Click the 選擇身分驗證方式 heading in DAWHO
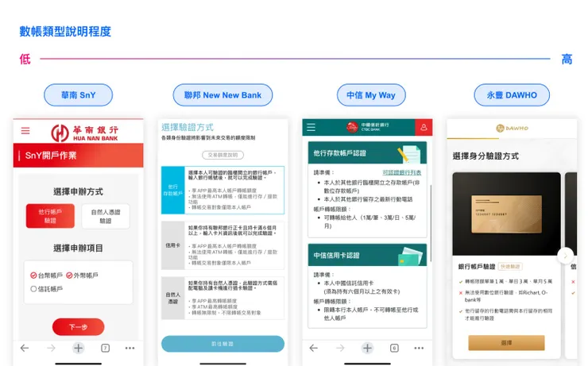 click(x=485, y=156)
